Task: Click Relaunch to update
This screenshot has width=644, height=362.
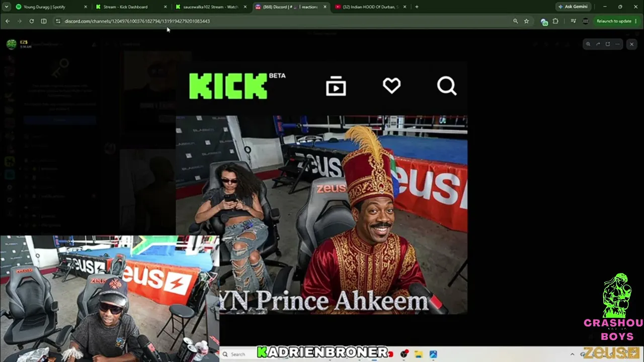Action: pyautogui.click(x=614, y=21)
